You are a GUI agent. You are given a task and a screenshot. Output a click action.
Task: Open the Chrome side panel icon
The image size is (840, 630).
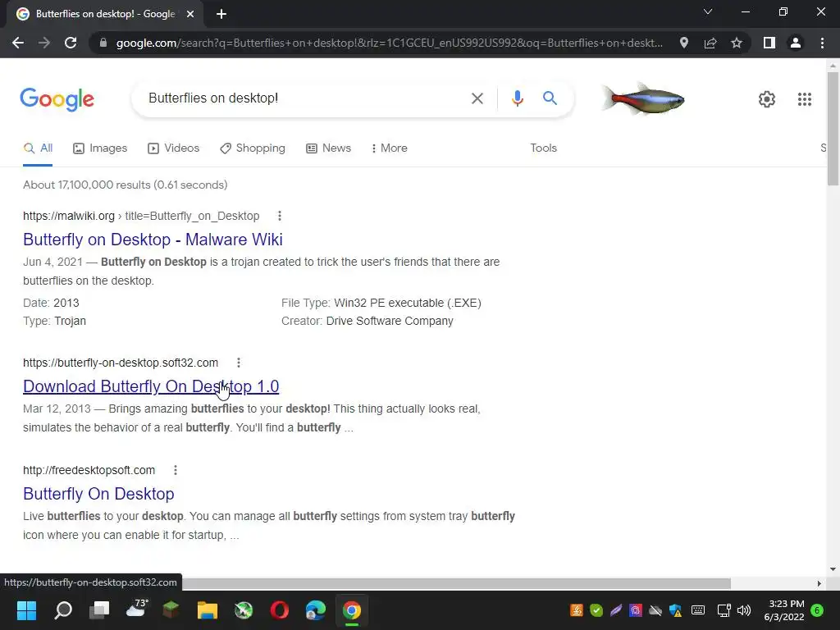(769, 43)
